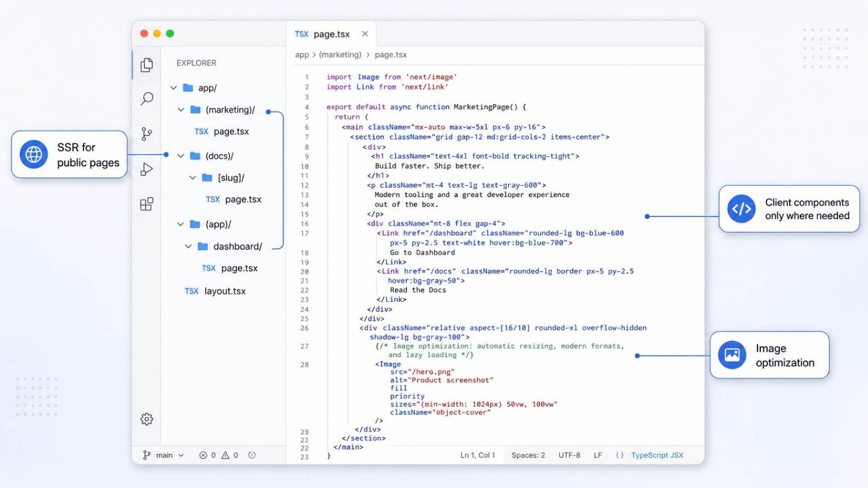Click the clock icon in status bar
Image resolution: width=868 pixels, height=488 pixels.
252,455
